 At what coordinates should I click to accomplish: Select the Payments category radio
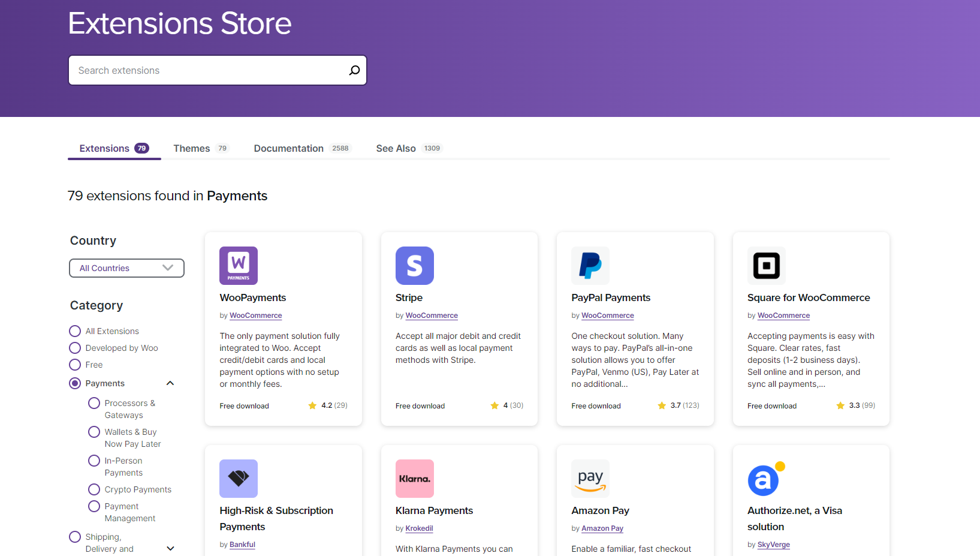click(x=75, y=383)
